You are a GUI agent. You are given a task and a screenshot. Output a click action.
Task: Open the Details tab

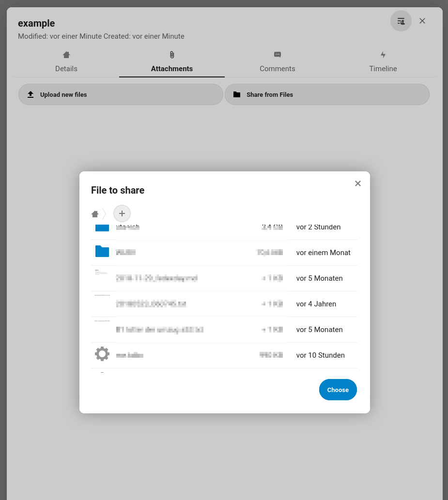pyautogui.click(x=66, y=62)
